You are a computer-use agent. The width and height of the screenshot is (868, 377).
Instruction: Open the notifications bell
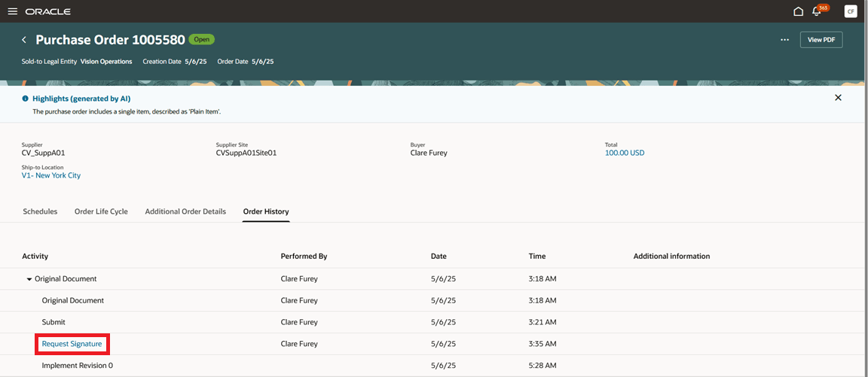click(x=817, y=11)
